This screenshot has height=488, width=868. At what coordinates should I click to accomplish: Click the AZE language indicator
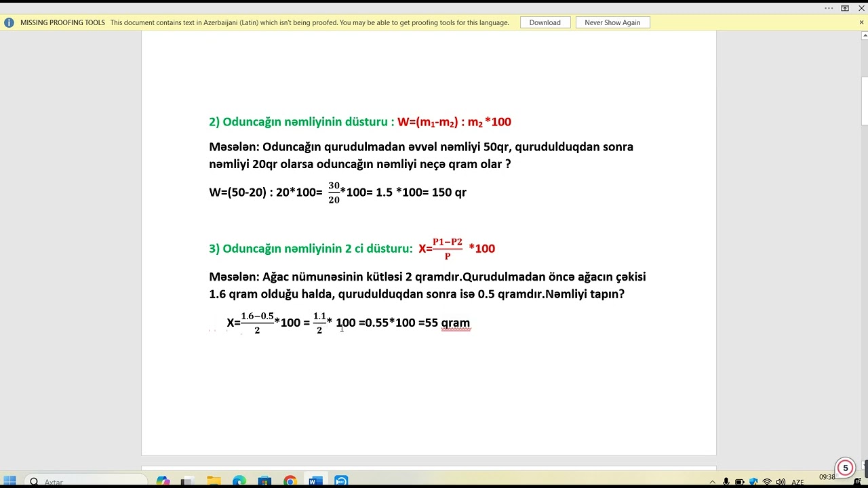[797, 482]
